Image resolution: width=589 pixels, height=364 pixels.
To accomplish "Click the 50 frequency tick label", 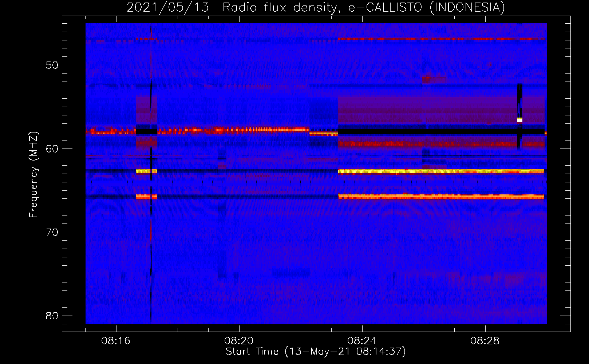I will (52, 65).
